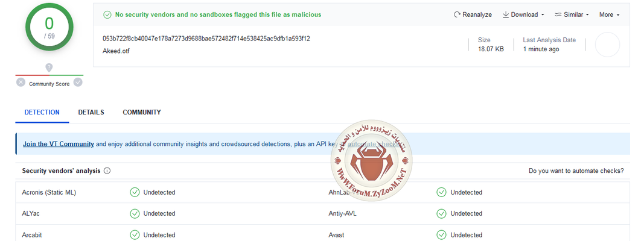The image size is (644, 241).
Task: Vote negative with the community score X icon
Action: pos(21,83)
